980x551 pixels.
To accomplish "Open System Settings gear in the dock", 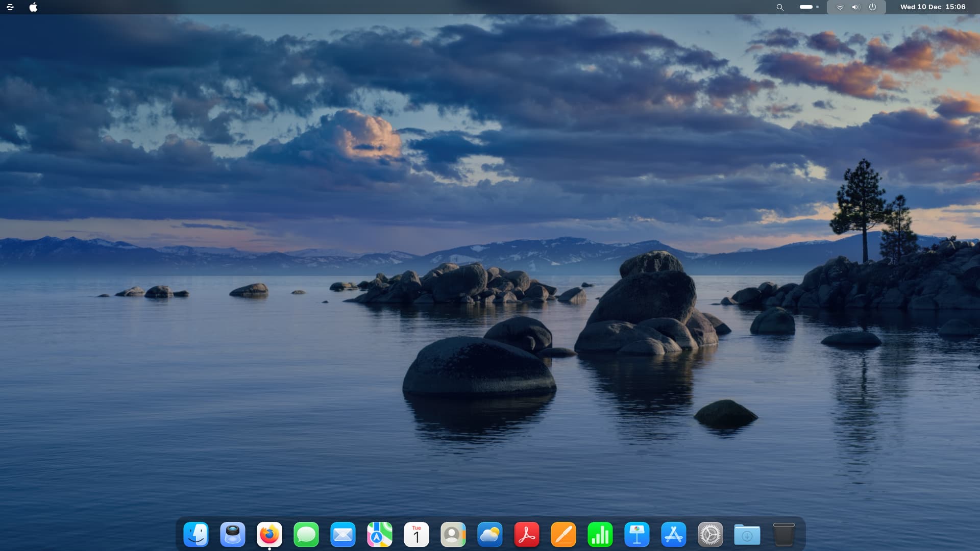I will [x=710, y=535].
